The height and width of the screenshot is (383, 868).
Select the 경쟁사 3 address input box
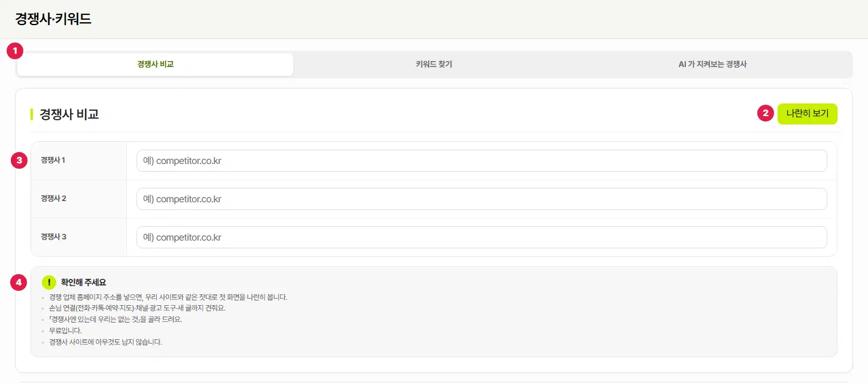[x=482, y=238]
